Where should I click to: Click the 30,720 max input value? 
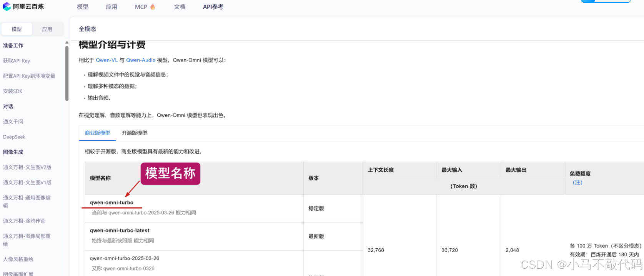449,250
